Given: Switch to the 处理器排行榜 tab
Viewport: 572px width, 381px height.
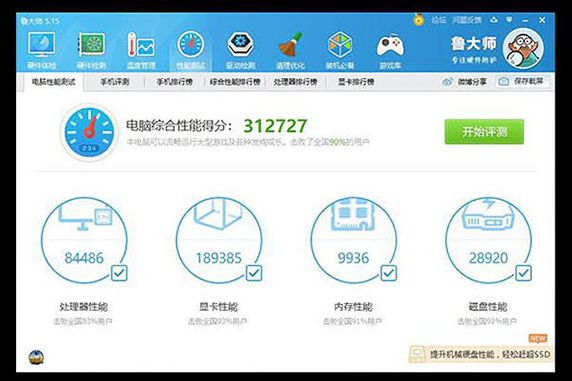Looking at the screenshot, I should [295, 82].
